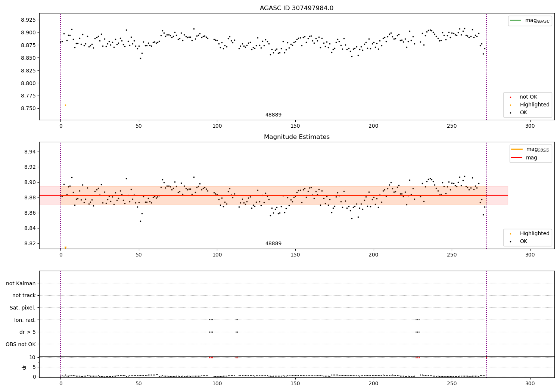Click the '8.90' y-axis tick label

tap(29, 183)
